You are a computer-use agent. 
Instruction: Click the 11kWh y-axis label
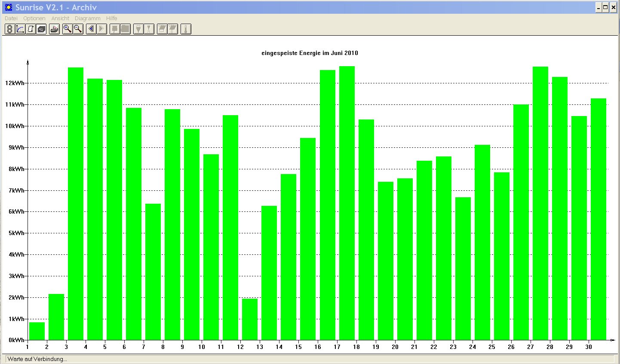click(x=15, y=104)
